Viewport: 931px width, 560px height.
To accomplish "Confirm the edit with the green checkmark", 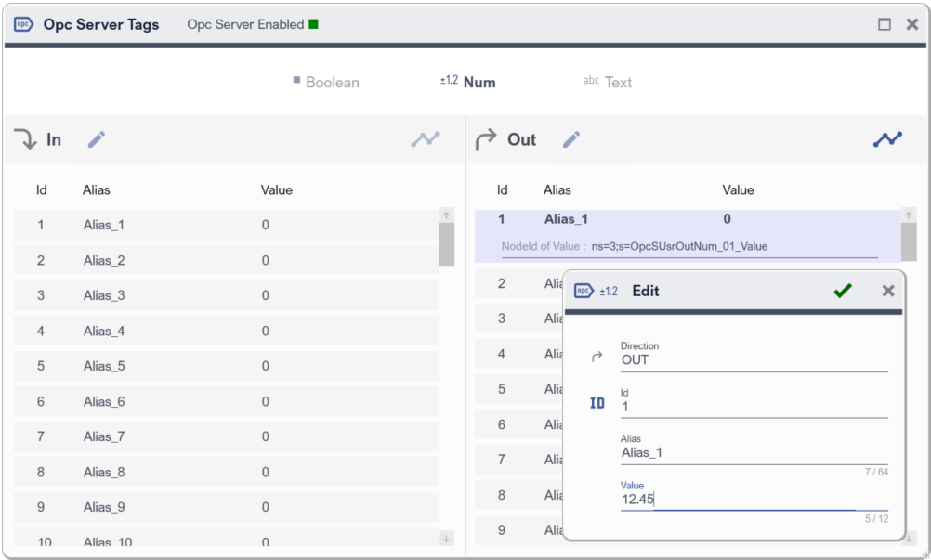I will pyautogui.click(x=843, y=291).
